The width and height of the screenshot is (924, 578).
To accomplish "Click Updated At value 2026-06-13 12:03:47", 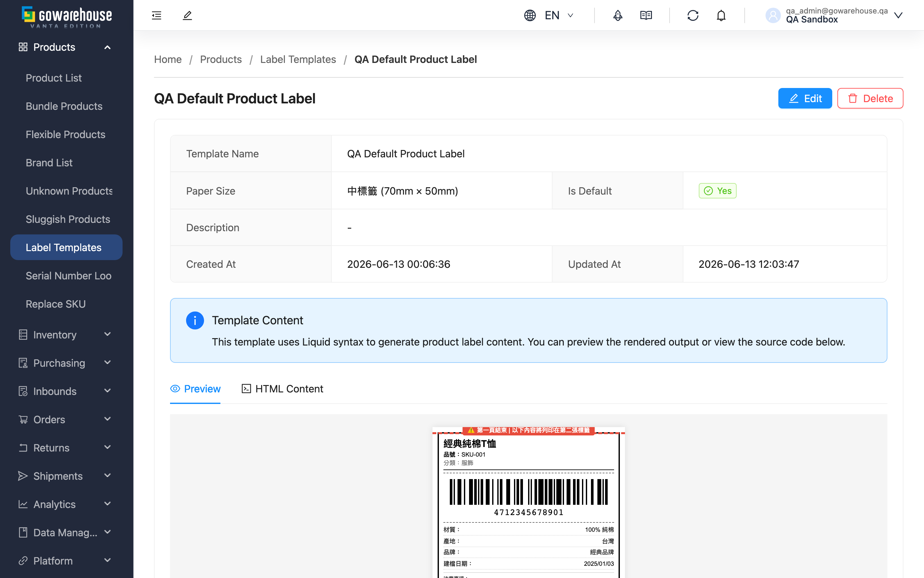I will 749,264.
